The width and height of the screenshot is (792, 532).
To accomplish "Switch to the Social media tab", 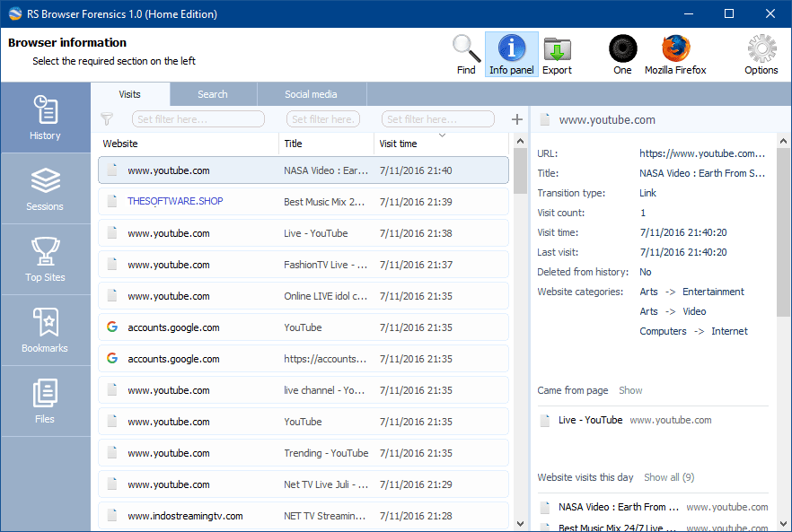I will tap(312, 93).
